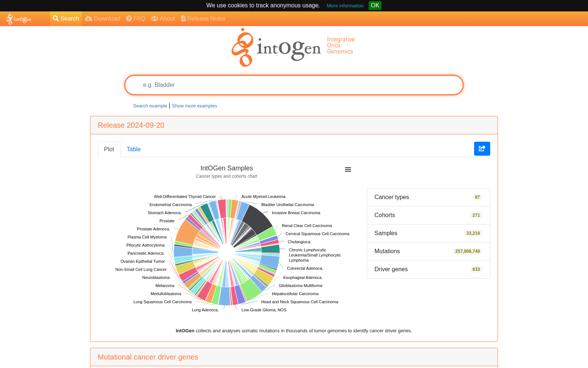
Task: Click the Renal Clear Cell Carcinoma label
Action: pyautogui.click(x=307, y=226)
